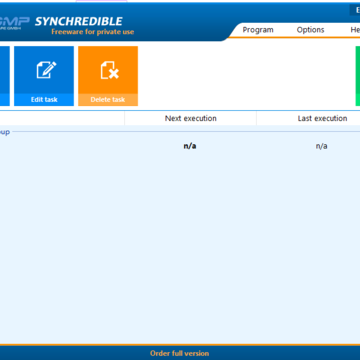This screenshot has height=360, width=360.
Task: Click the Edit task pencil icon
Action: coord(46,70)
